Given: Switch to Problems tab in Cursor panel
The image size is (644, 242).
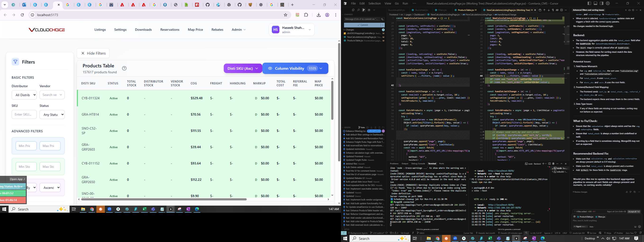Looking at the screenshot, I should tap(394, 164).
